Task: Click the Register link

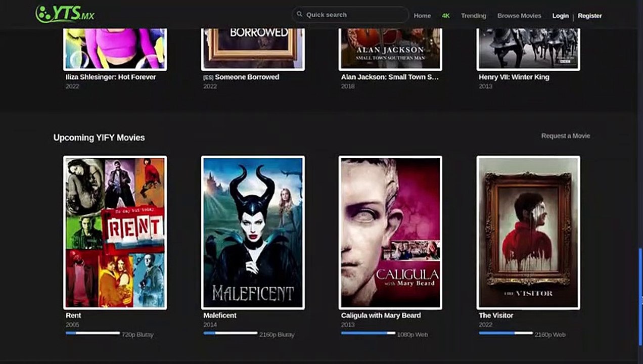Action: pos(589,16)
